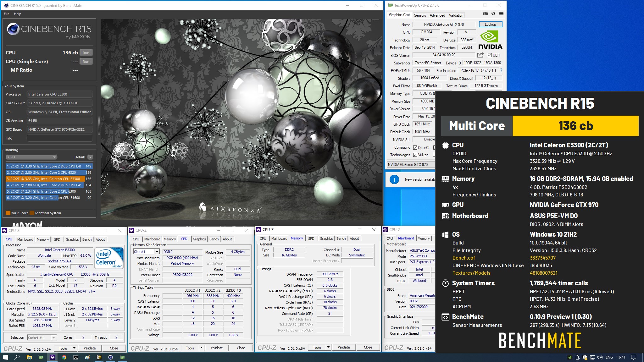Image resolution: width=644 pixels, height=362 pixels.
Task: Open the Windows Start menu
Action: [x=5, y=357]
